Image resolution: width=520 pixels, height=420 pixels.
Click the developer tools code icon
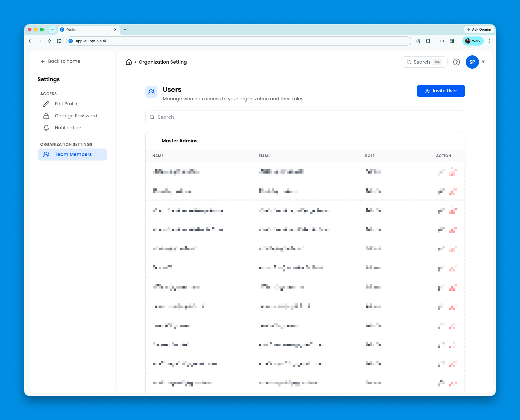click(x=442, y=41)
